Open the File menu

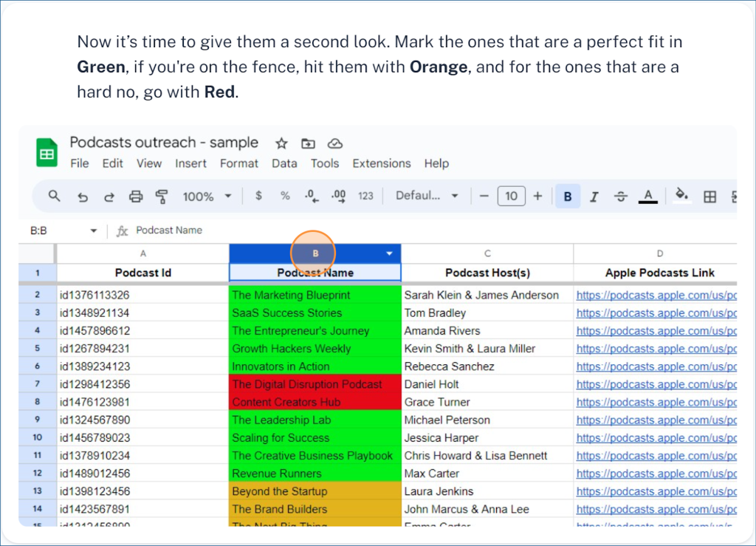80,163
